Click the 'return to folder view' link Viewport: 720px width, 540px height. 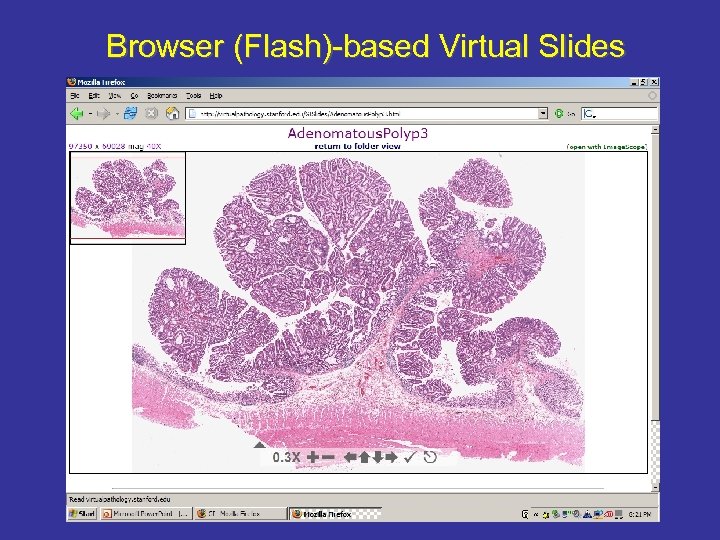[358, 146]
